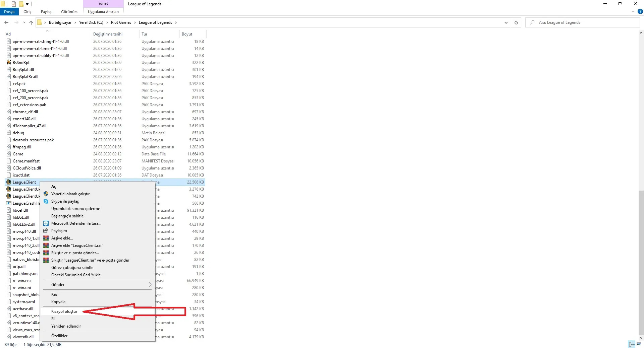The height and width of the screenshot is (348, 644).
Task: Choose Yeniden adlandır
Action: click(x=66, y=326)
